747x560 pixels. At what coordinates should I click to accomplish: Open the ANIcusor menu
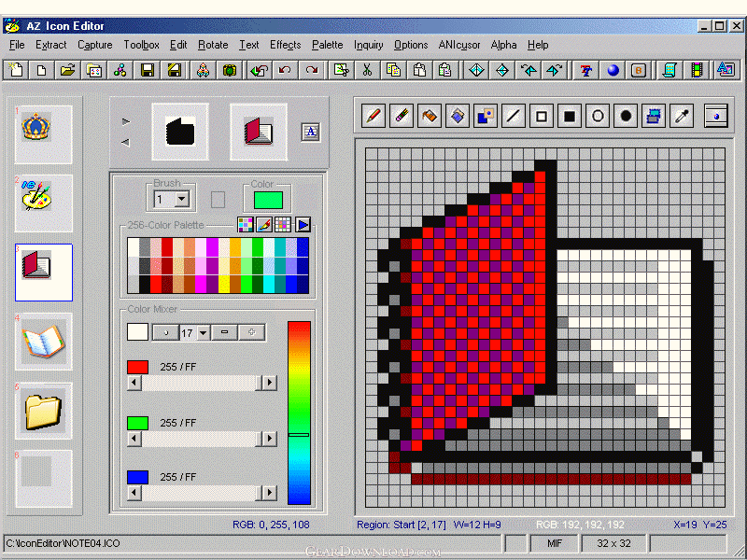point(459,45)
